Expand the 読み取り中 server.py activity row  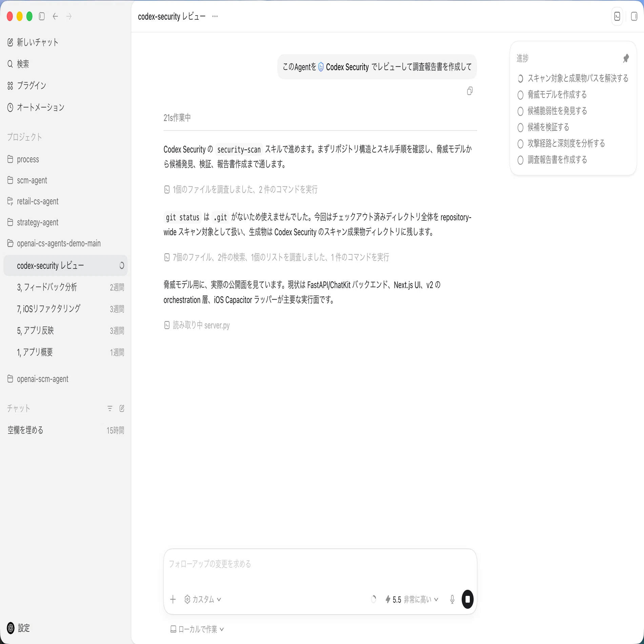197,325
